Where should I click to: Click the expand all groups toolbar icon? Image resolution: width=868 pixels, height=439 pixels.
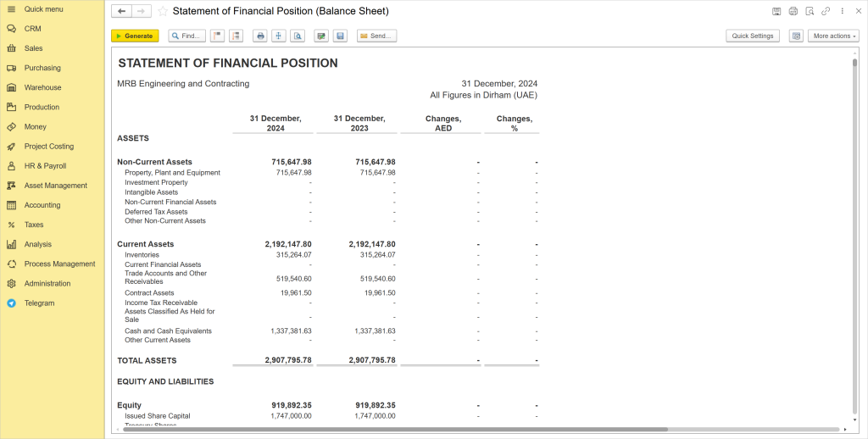(236, 36)
